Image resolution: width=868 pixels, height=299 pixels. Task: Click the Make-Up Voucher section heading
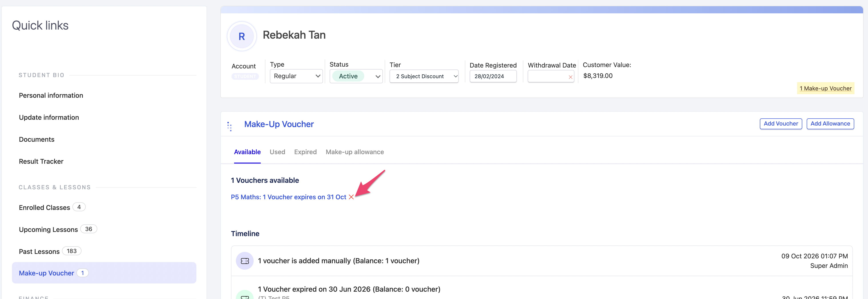point(279,124)
